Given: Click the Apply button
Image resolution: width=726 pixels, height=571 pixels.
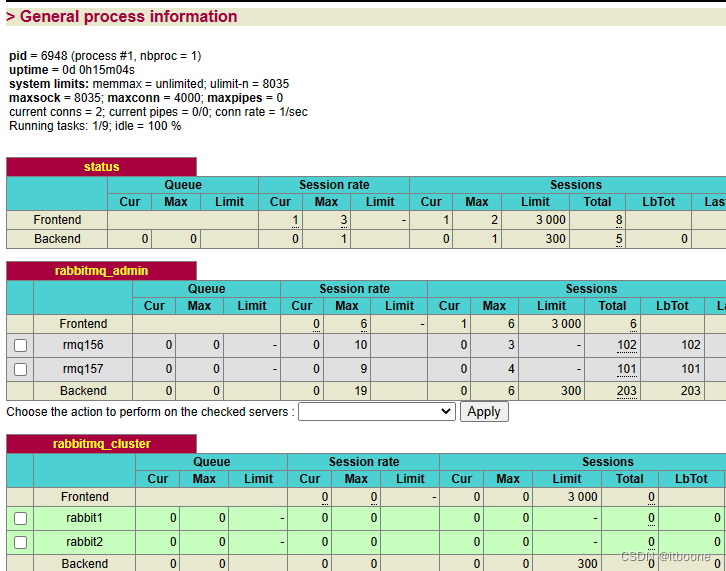Looking at the screenshot, I should 484,411.
